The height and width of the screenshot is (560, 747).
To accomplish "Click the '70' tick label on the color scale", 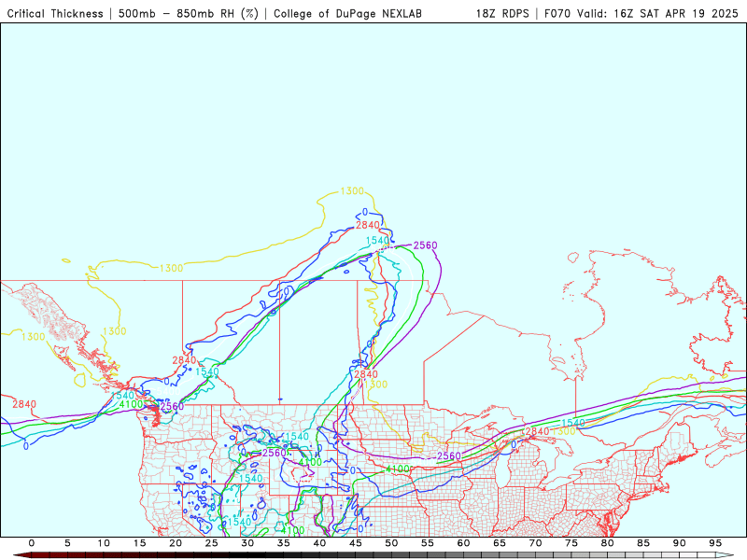I will click(535, 543).
